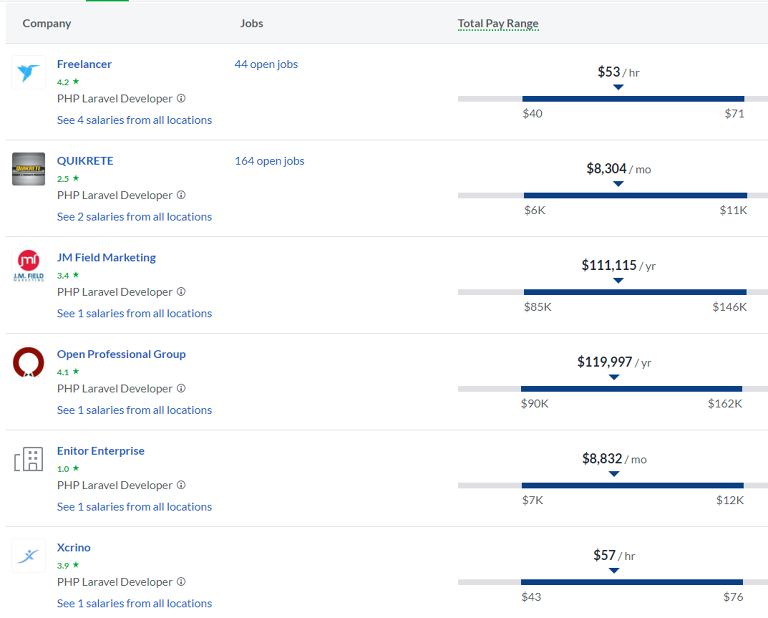Click the $8,832 / mo pay value

pos(614,459)
